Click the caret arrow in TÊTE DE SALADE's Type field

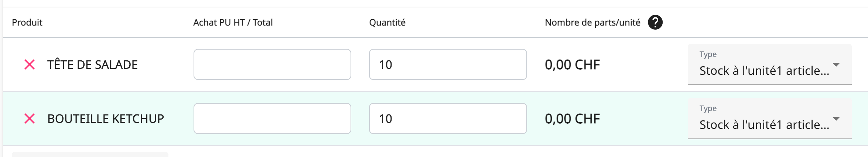tap(836, 65)
